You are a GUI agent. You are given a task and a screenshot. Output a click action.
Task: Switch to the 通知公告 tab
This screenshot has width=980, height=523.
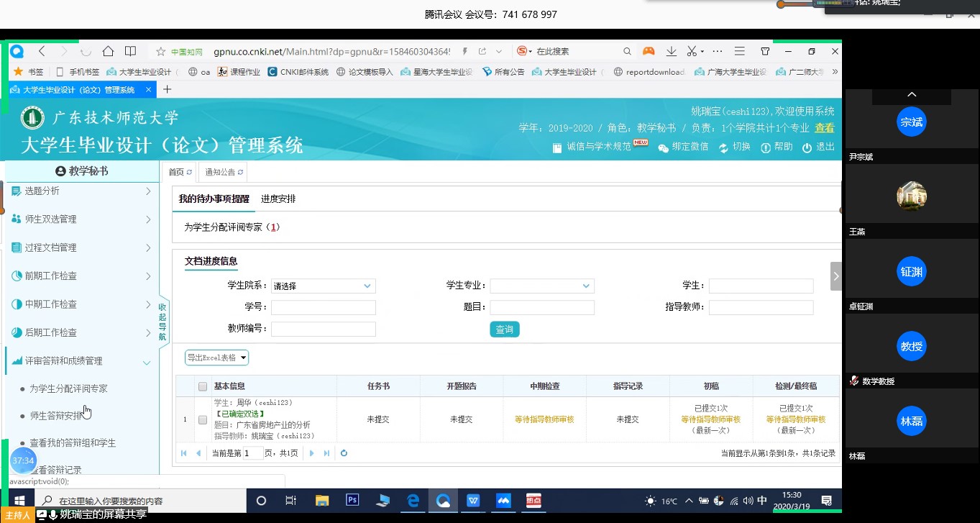[x=220, y=172]
